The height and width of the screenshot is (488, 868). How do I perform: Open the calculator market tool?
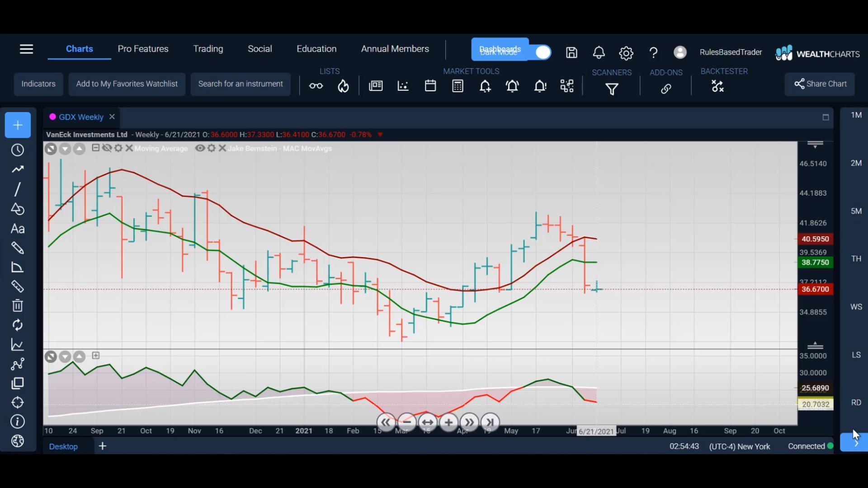point(458,86)
